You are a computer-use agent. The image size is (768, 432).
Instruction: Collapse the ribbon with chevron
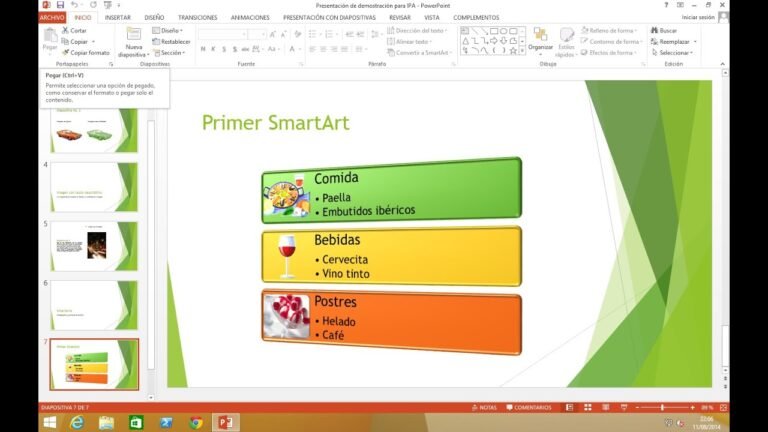(x=722, y=64)
